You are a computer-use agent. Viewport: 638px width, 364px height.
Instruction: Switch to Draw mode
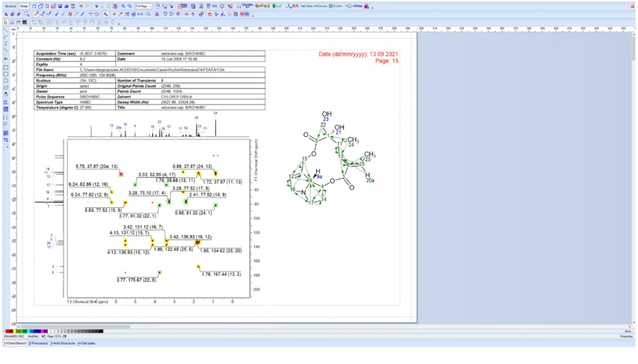pos(24,6)
